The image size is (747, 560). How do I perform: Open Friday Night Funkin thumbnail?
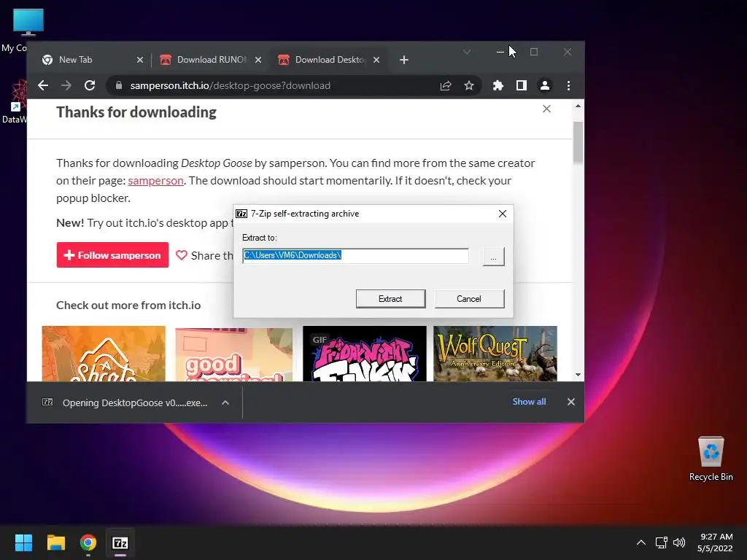pyautogui.click(x=365, y=354)
